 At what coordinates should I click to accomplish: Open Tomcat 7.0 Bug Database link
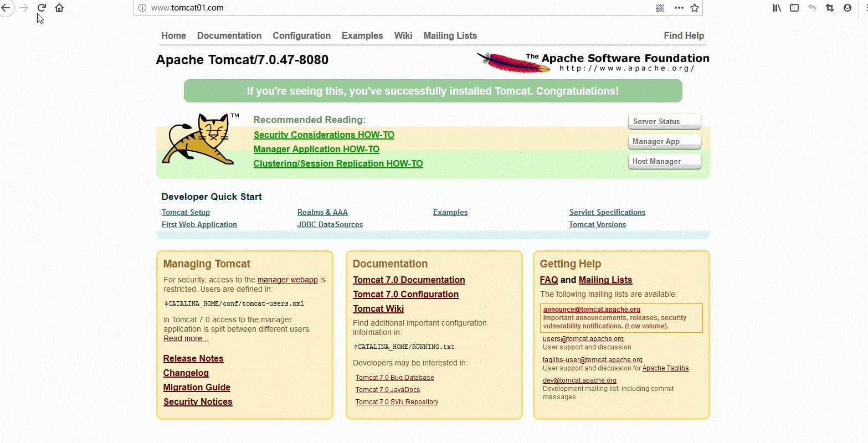coord(395,378)
